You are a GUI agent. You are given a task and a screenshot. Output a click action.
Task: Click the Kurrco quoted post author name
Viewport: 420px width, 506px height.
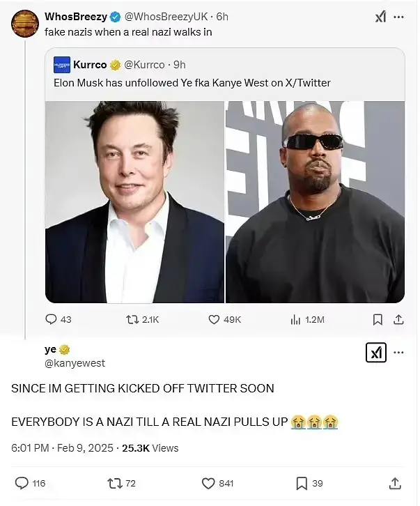click(x=90, y=65)
